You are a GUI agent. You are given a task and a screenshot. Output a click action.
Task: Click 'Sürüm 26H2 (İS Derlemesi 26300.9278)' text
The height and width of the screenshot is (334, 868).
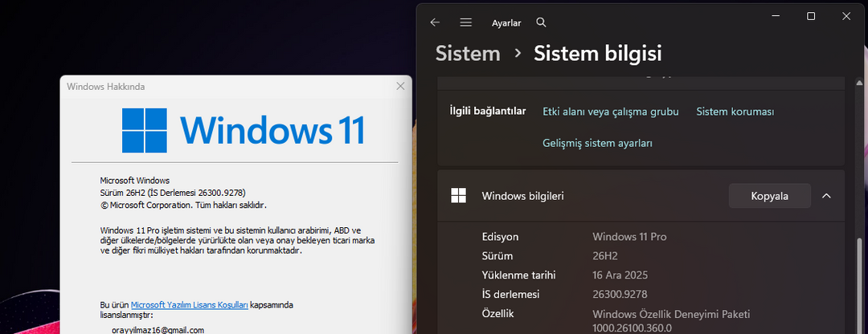(173, 193)
